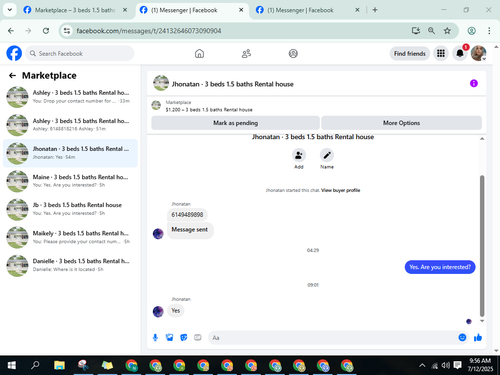The width and height of the screenshot is (500, 375).
Task: Click the More Options button
Action: pos(401,123)
